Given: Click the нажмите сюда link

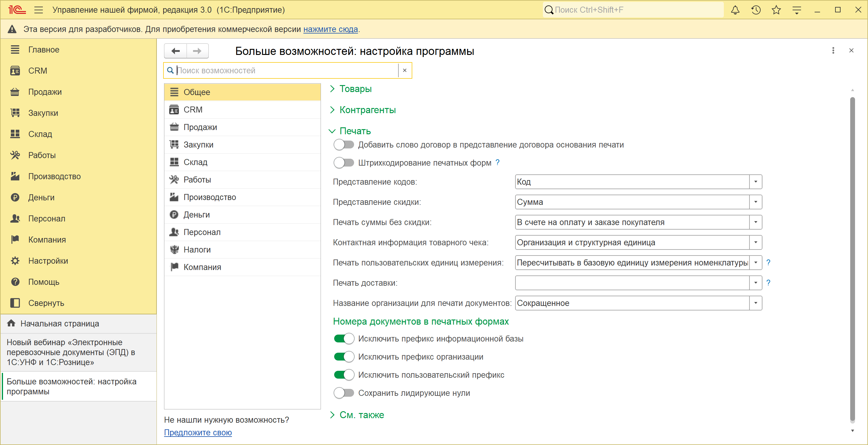Looking at the screenshot, I should 331,29.
